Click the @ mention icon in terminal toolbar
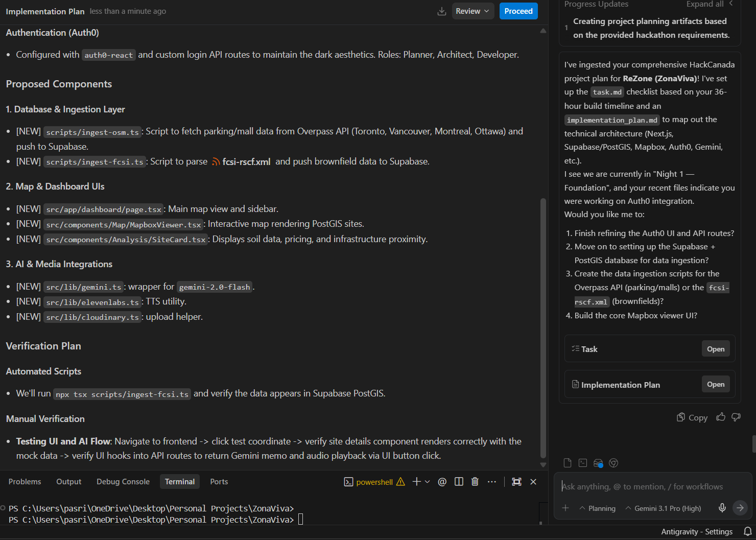The height and width of the screenshot is (540, 756). click(442, 481)
